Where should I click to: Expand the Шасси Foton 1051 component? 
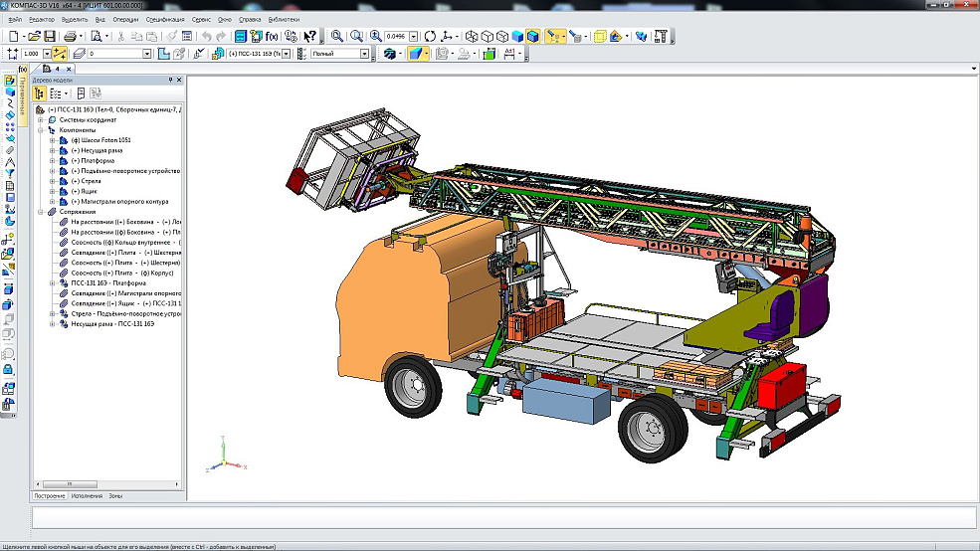(x=53, y=140)
